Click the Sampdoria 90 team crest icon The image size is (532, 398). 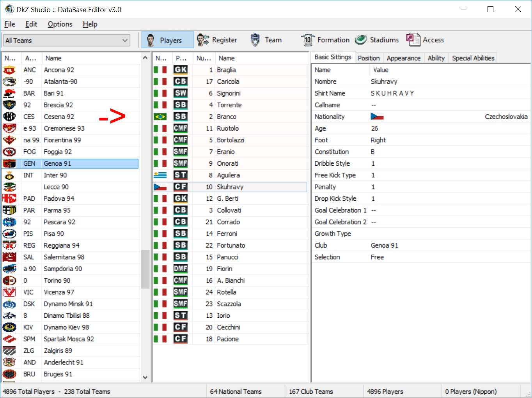[9, 269]
